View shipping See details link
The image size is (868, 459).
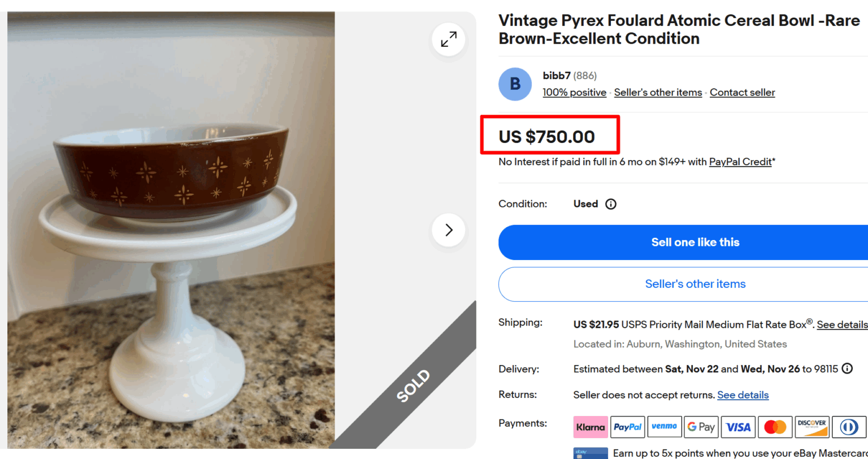[x=842, y=324]
